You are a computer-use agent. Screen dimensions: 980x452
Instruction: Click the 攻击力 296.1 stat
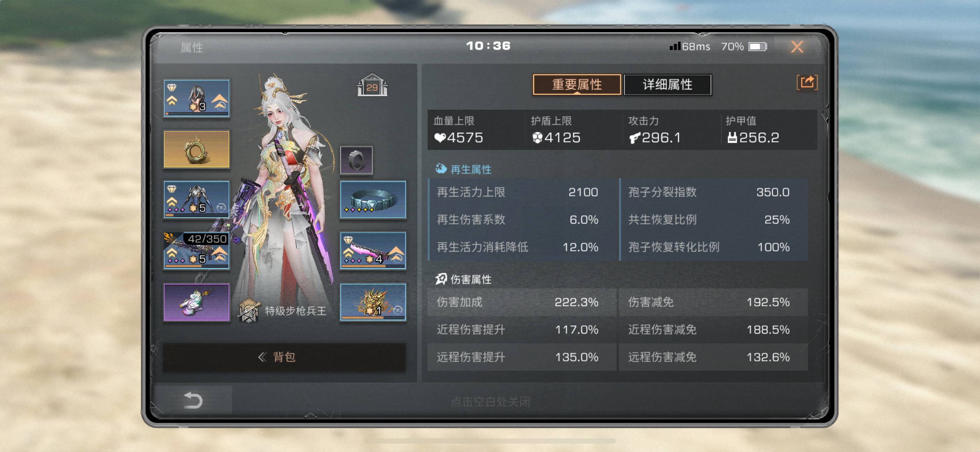655,130
